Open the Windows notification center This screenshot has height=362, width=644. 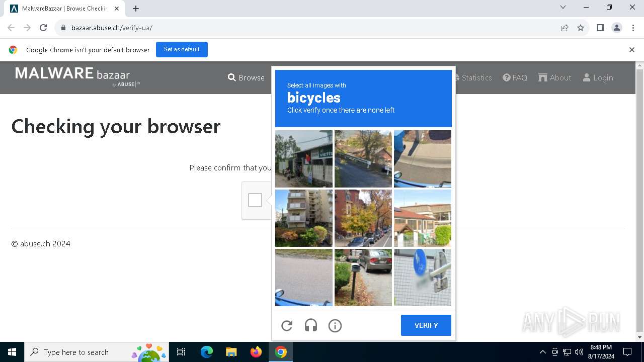coord(627,352)
